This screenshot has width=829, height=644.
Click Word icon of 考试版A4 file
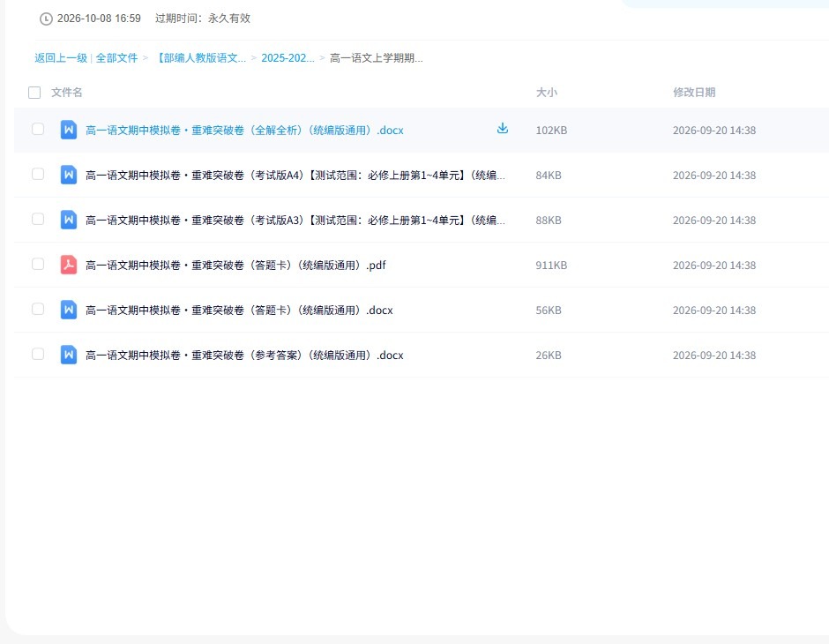coord(69,175)
